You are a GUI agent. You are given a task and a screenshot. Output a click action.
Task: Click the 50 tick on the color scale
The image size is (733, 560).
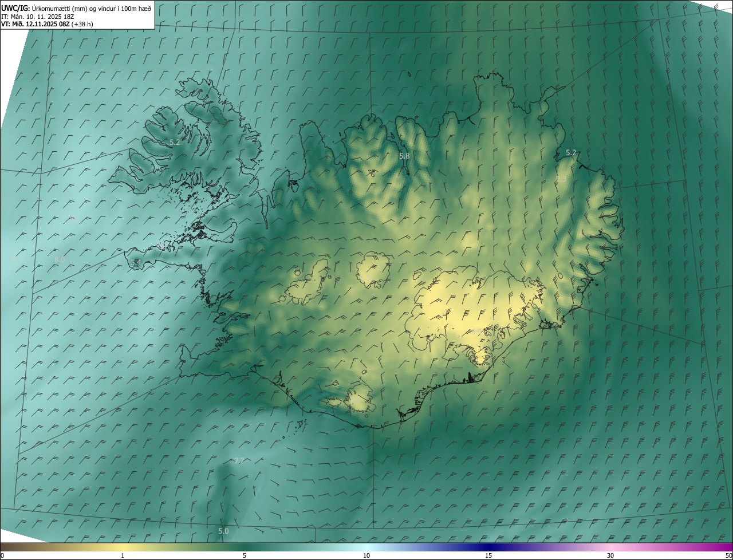tap(728, 555)
